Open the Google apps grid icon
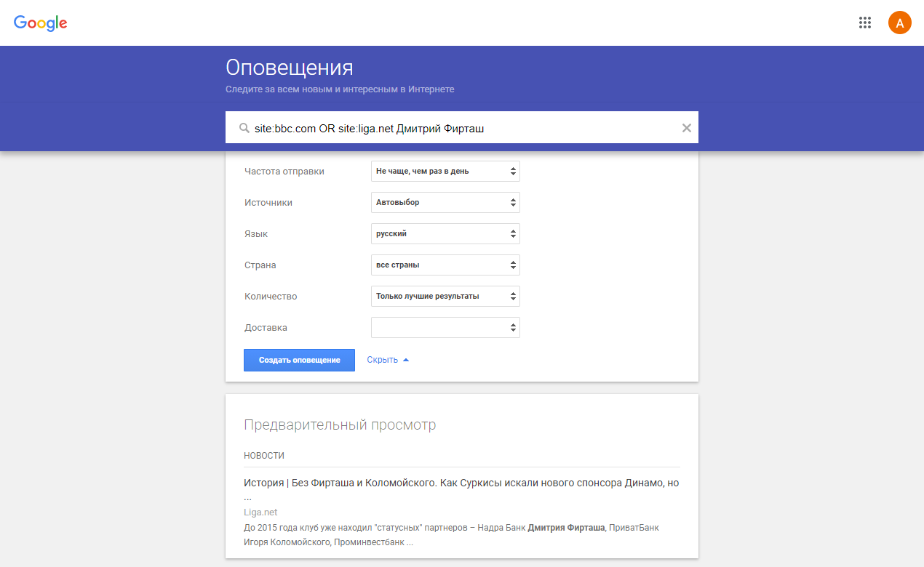The image size is (924, 567). pyautogui.click(x=865, y=23)
